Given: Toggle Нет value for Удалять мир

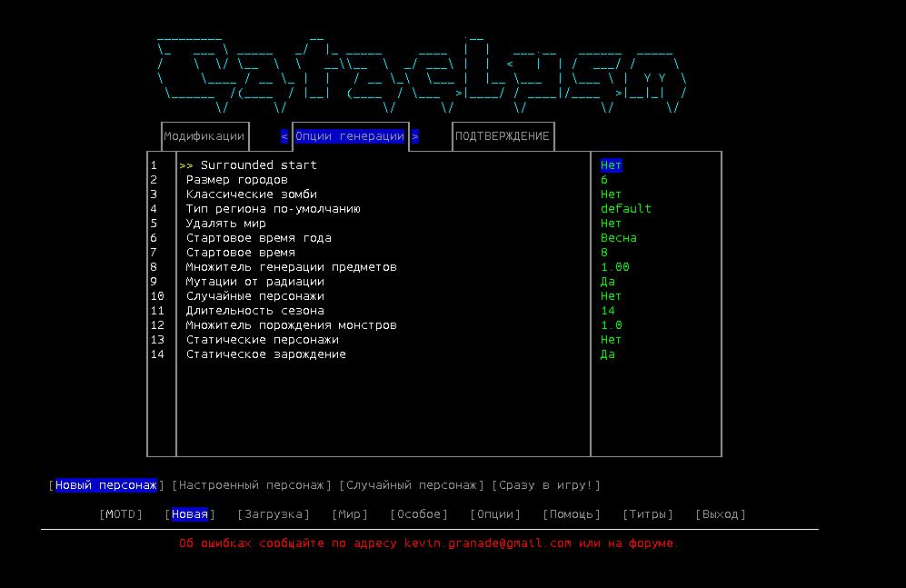Looking at the screenshot, I should coord(612,223).
